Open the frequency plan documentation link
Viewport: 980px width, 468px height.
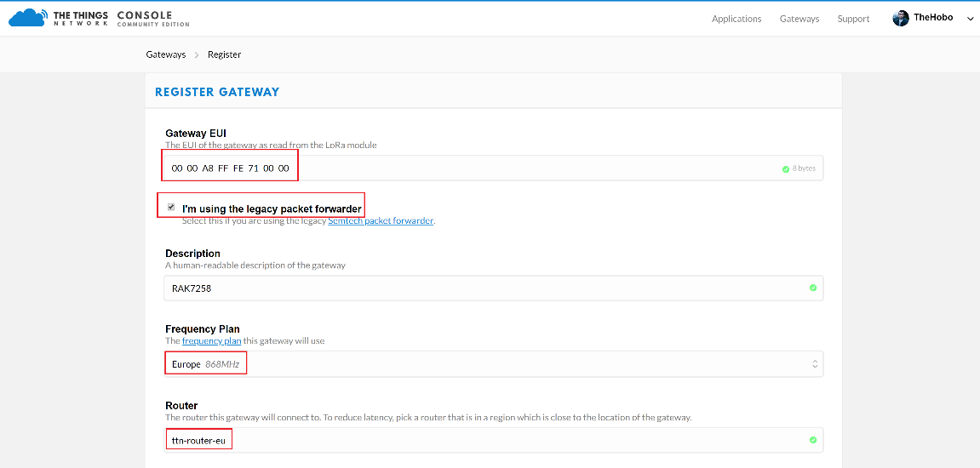coord(211,340)
